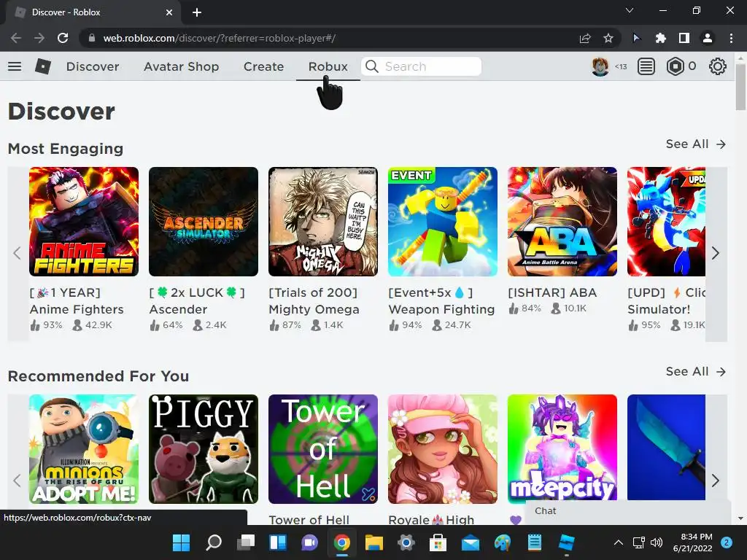Image resolution: width=747 pixels, height=560 pixels.
Task: Open Microsoft Store from taskbar
Action: click(x=438, y=542)
